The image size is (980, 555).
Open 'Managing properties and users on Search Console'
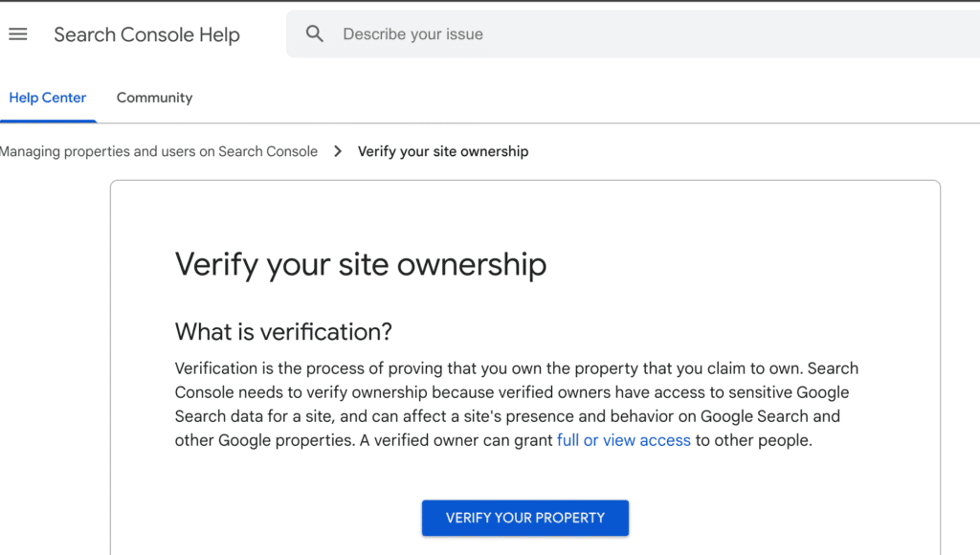click(159, 151)
